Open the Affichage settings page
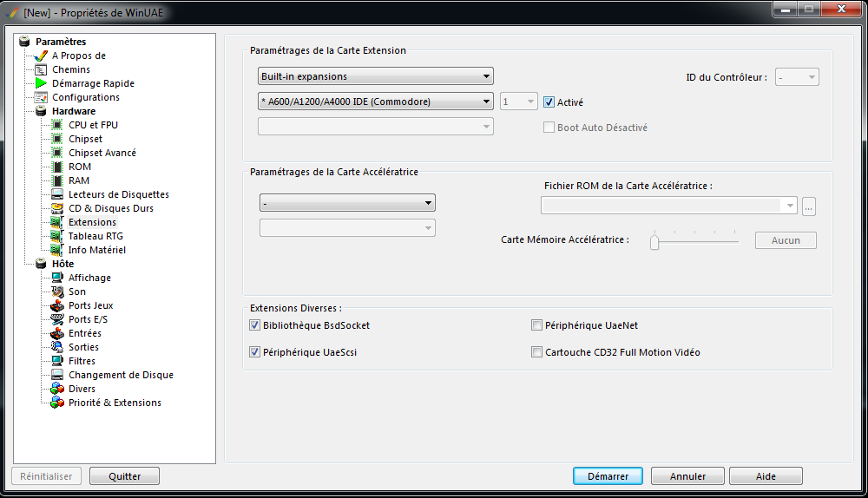 [89, 278]
